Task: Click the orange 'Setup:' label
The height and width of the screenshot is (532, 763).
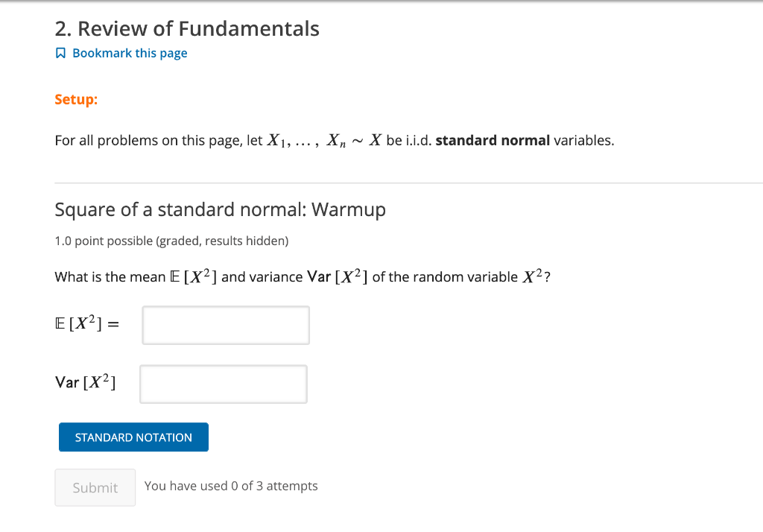Action: 76,99
